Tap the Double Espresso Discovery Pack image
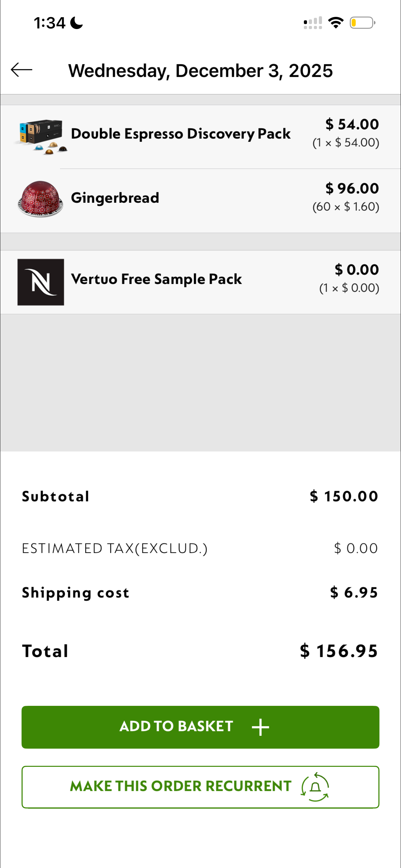 point(41,136)
